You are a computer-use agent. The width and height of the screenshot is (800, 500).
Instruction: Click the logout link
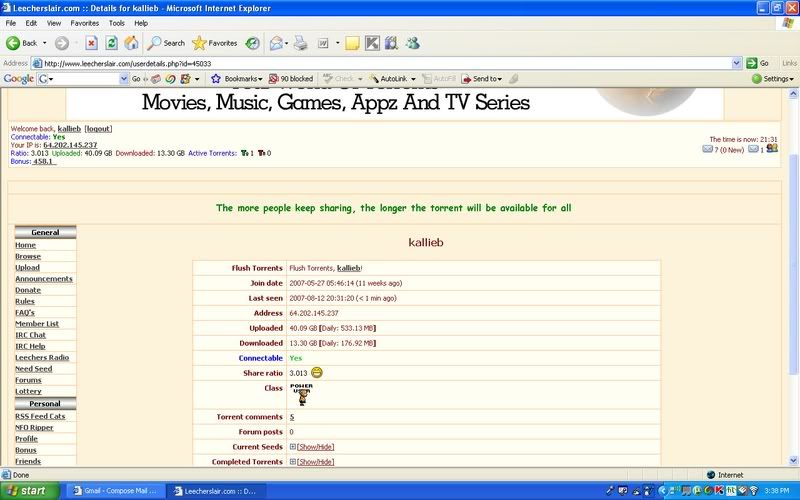click(98, 129)
